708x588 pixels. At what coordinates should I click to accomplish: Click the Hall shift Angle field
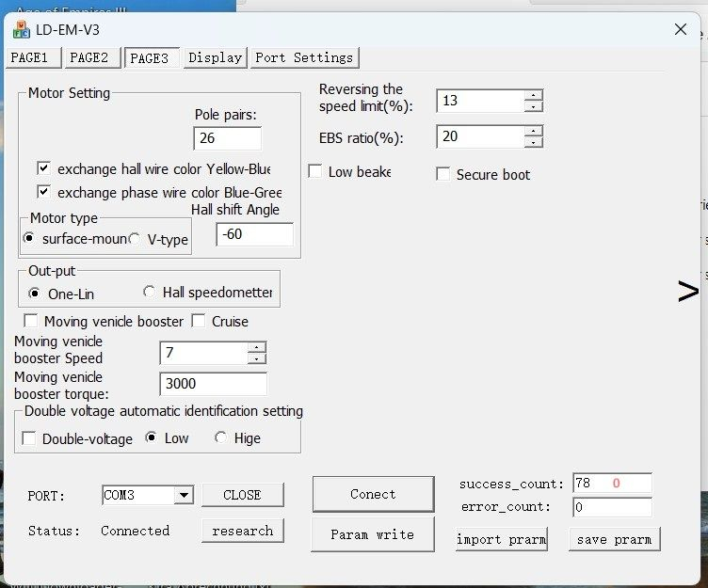[254, 234]
